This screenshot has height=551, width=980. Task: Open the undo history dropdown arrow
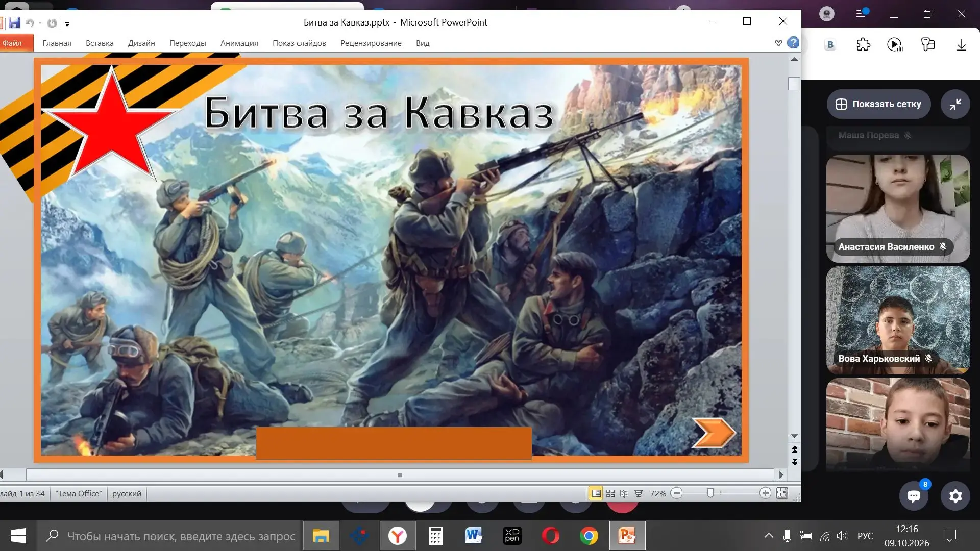point(40,23)
